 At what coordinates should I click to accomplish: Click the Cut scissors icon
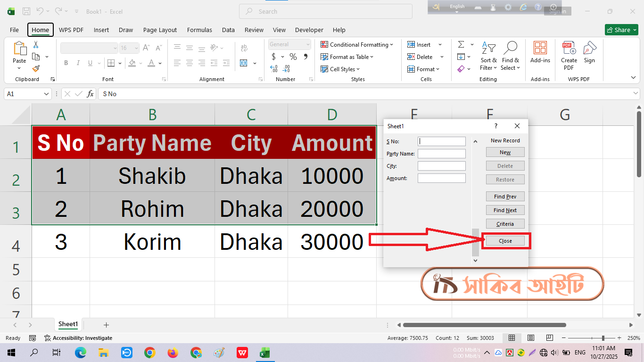click(x=36, y=45)
